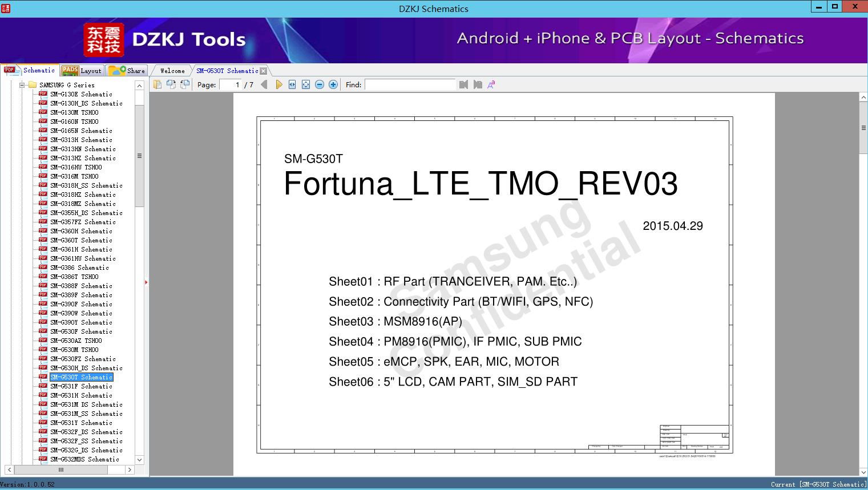
Task: Click the SAMSUNG G Series folder icon
Action: pos(33,85)
